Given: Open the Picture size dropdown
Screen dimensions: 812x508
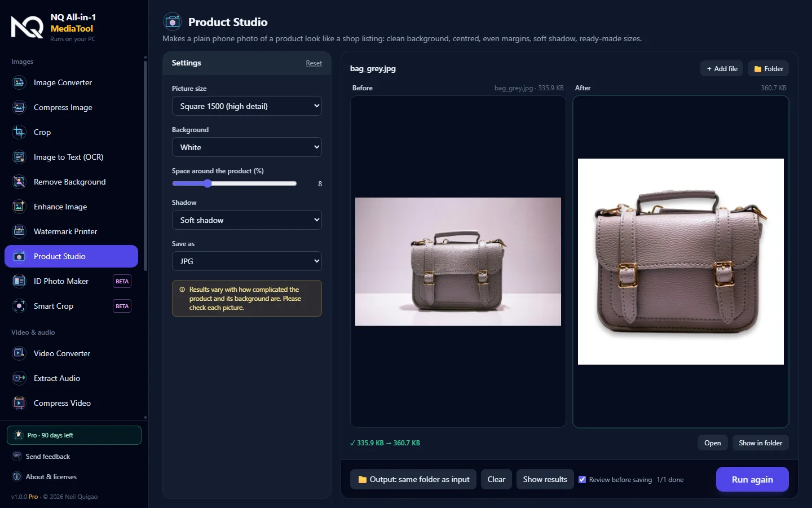Looking at the screenshot, I should pyautogui.click(x=247, y=106).
